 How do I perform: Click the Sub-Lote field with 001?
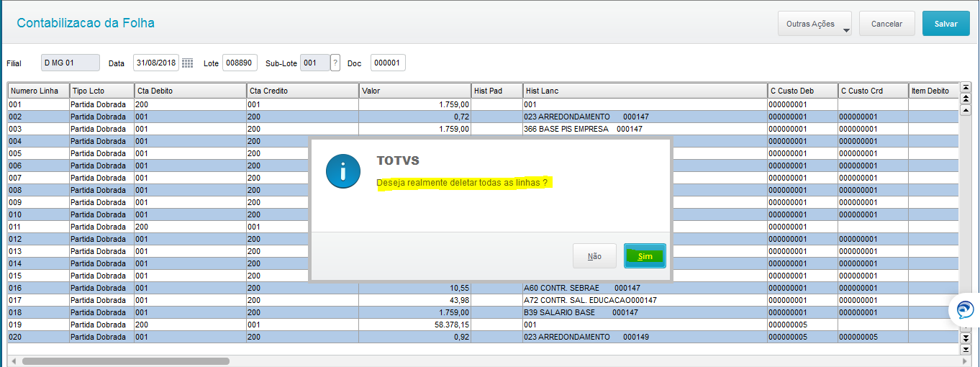coord(314,63)
